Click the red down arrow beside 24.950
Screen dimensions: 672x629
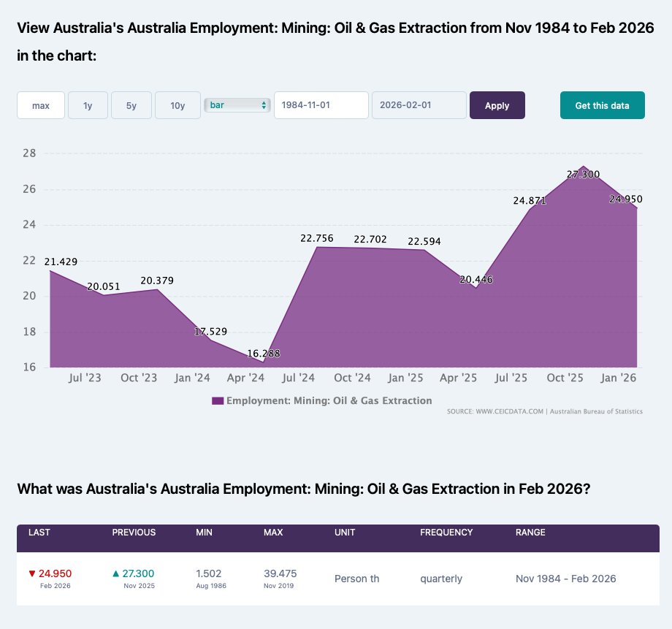click(31, 573)
